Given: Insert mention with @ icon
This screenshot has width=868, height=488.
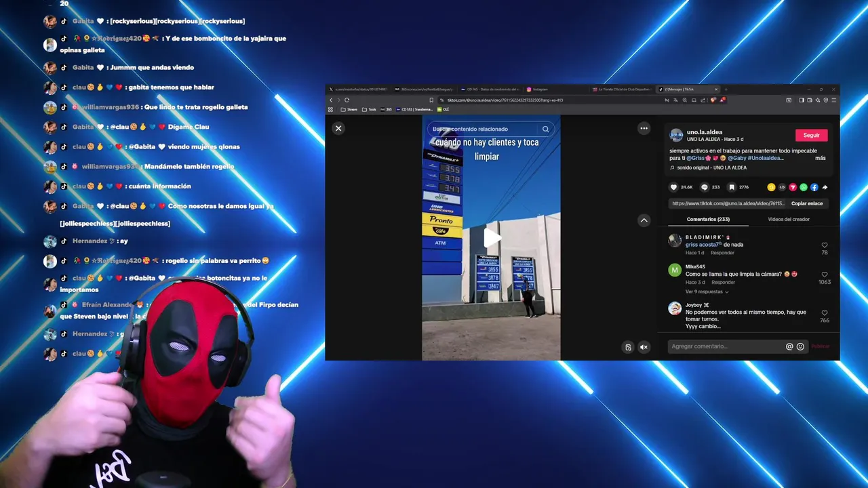Looking at the screenshot, I should (x=789, y=346).
